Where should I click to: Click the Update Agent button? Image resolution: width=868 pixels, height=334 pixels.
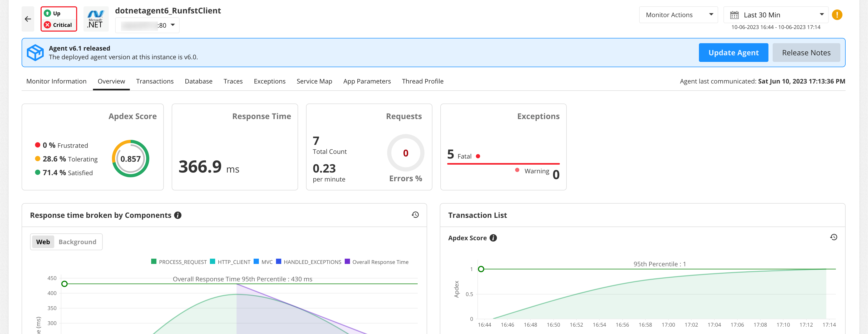[733, 53]
